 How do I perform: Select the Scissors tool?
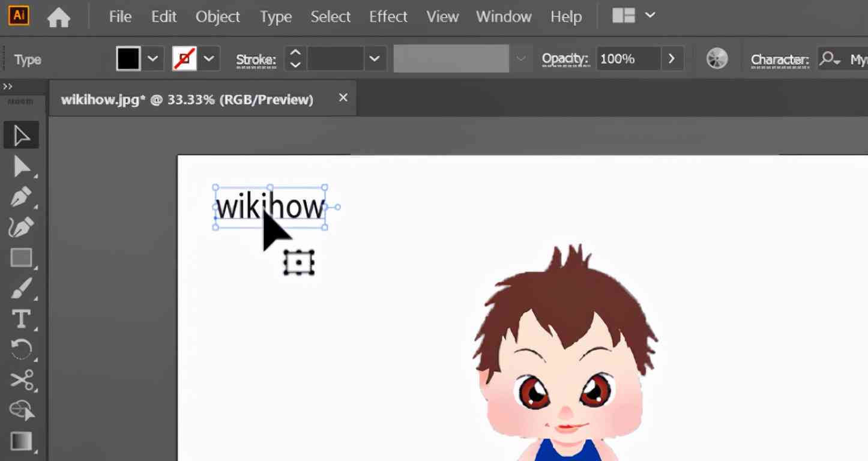point(22,380)
